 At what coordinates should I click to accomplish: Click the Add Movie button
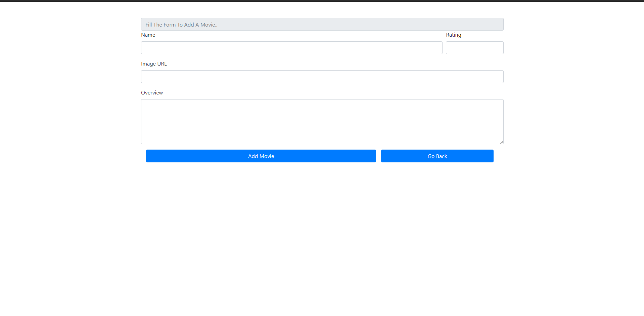tap(261, 156)
